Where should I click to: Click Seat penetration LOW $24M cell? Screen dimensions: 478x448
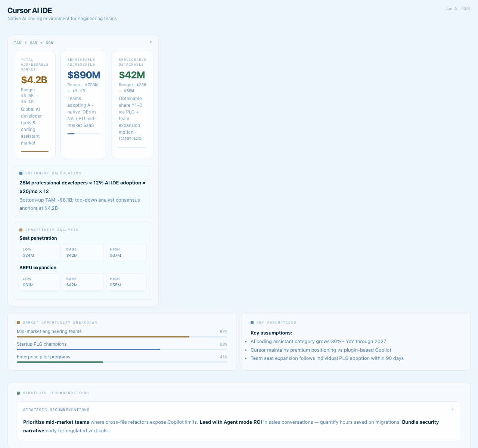pos(40,252)
